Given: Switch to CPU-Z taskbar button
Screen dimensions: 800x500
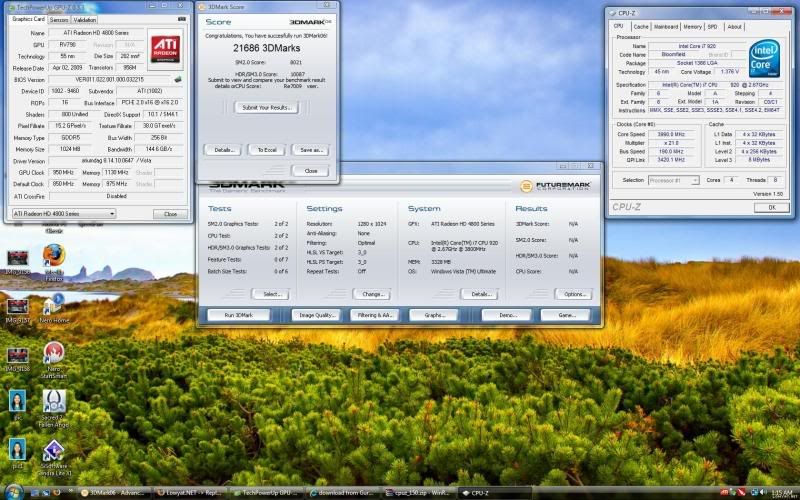Looking at the screenshot, I should pos(494,493).
